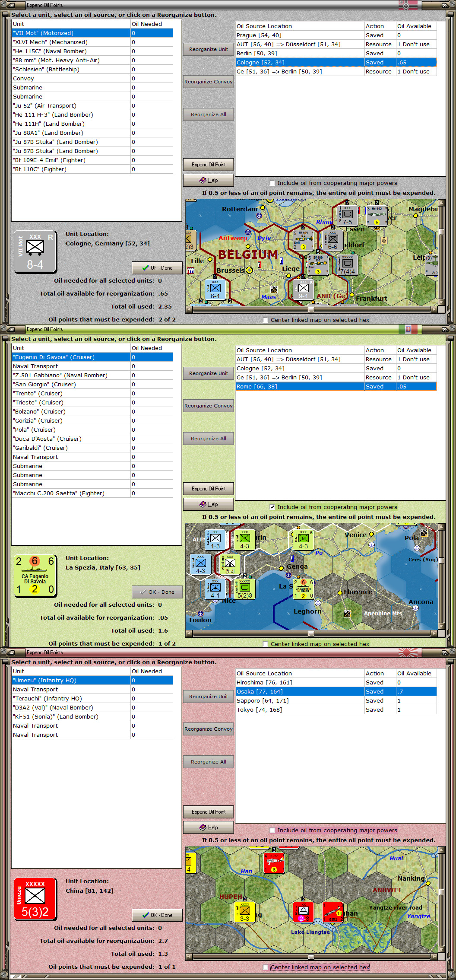The height and width of the screenshot is (980, 456).
Task: Select the blue 6-4 infantry counter near Brussels
Action: click(x=215, y=289)
